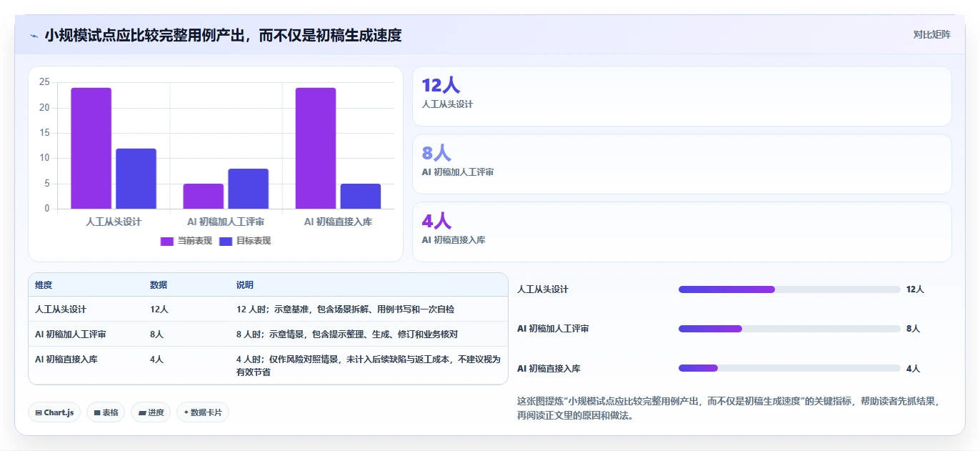
Task: Click the purple 当前表现 bar for 人工从头设计
Action: point(91,149)
